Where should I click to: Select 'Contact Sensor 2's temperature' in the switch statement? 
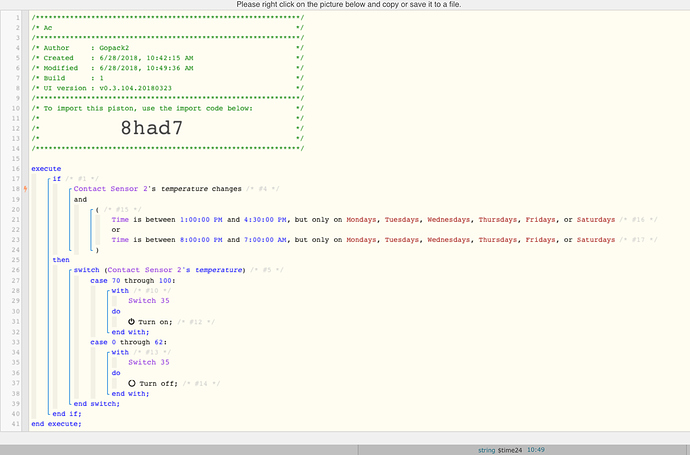[x=175, y=270]
